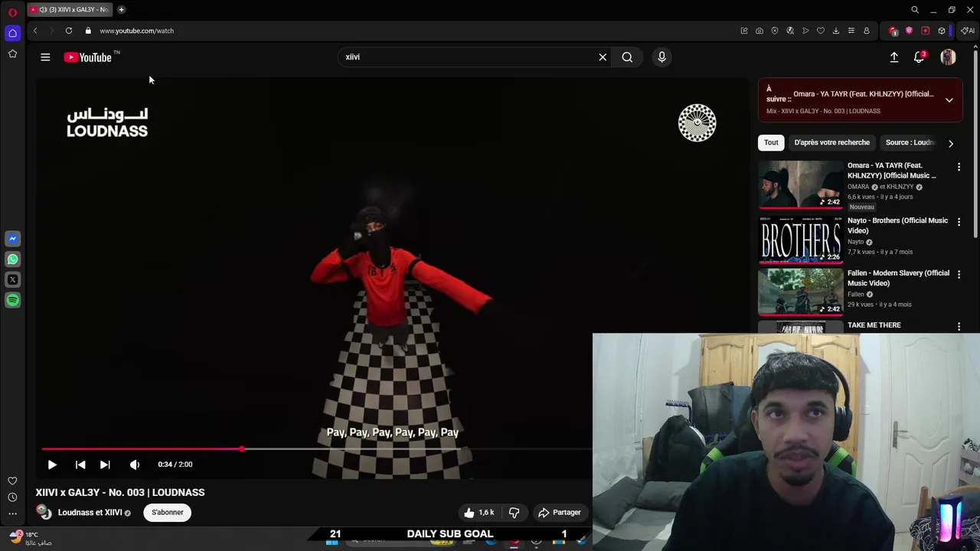Reload the current page
Image resolution: width=980 pixels, height=551 pixels.
[x=69, y=31]
